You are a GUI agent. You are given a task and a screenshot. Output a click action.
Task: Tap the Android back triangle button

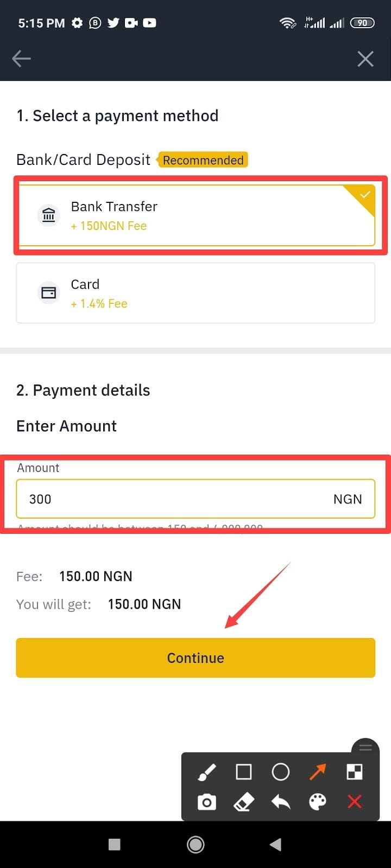click(276, 845)
